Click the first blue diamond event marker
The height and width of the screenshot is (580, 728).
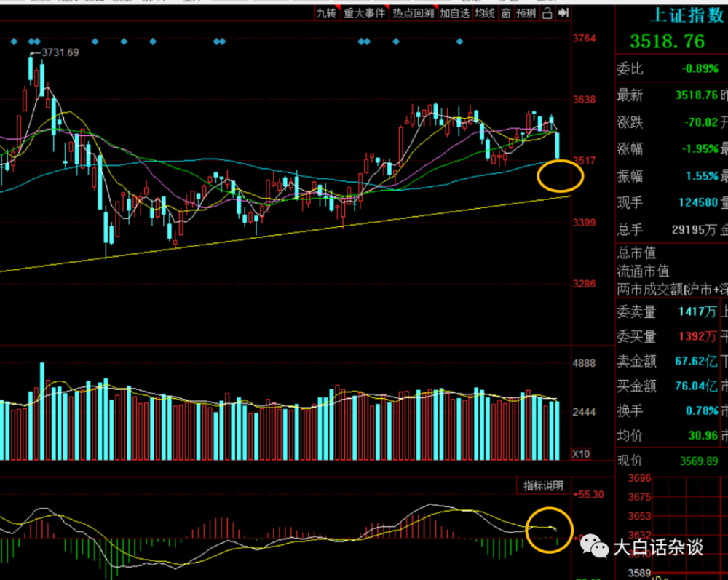(x=13, y=41)
